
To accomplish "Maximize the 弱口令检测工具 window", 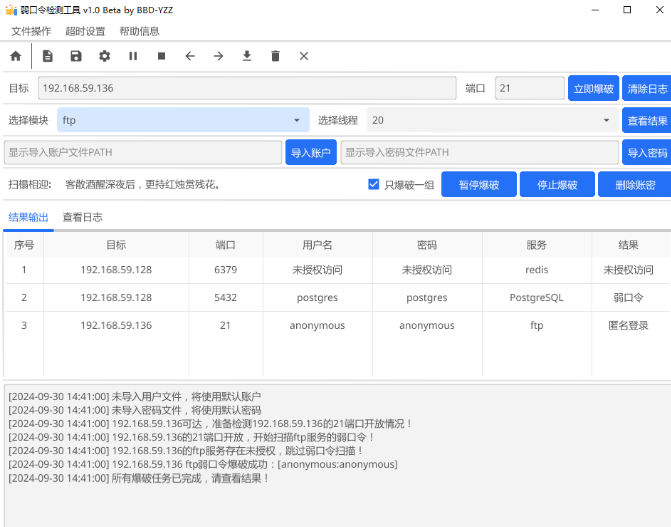I will coord(627,10).
